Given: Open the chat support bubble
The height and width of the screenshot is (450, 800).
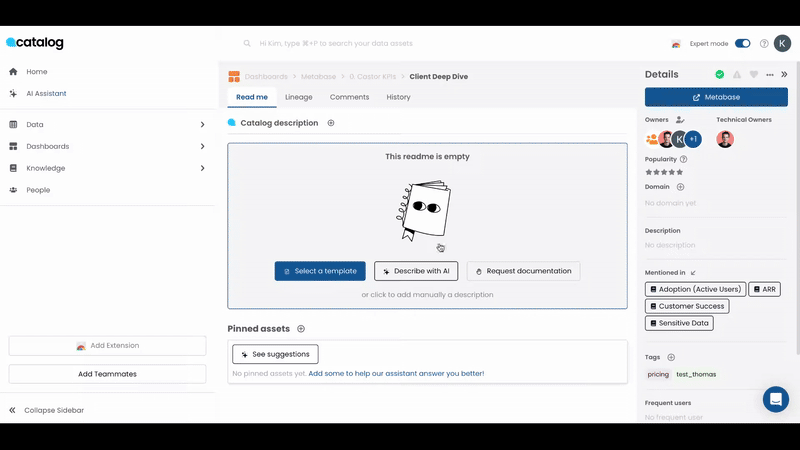Looking at the screenshot, I should tap(775, 399).
